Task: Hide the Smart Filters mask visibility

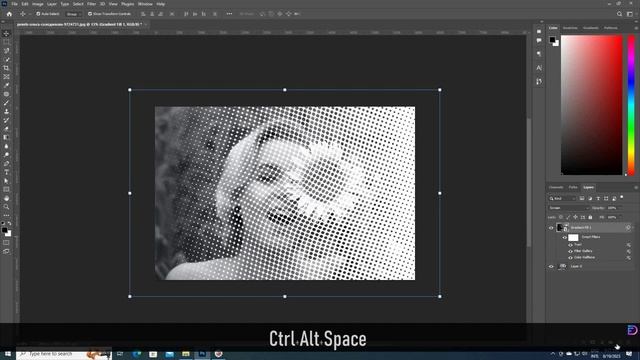Action: click(564, 237)
